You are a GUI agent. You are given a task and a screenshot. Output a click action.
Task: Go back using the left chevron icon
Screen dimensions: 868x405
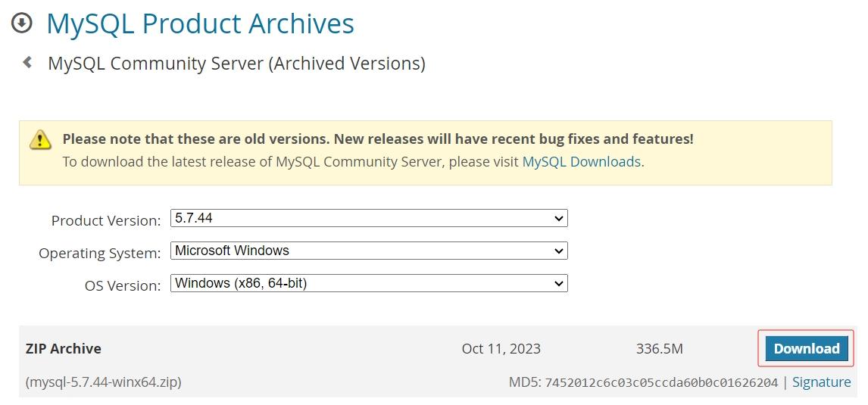click(27, 62)
